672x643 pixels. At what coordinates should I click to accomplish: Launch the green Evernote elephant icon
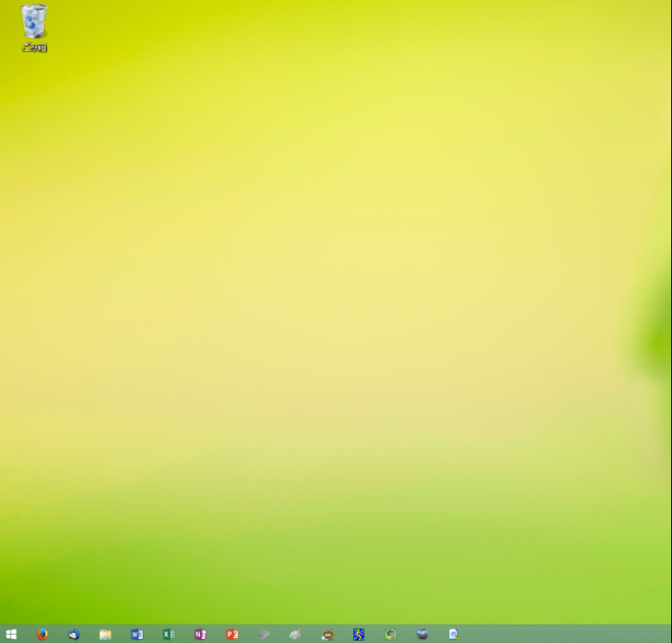(390, 635)
